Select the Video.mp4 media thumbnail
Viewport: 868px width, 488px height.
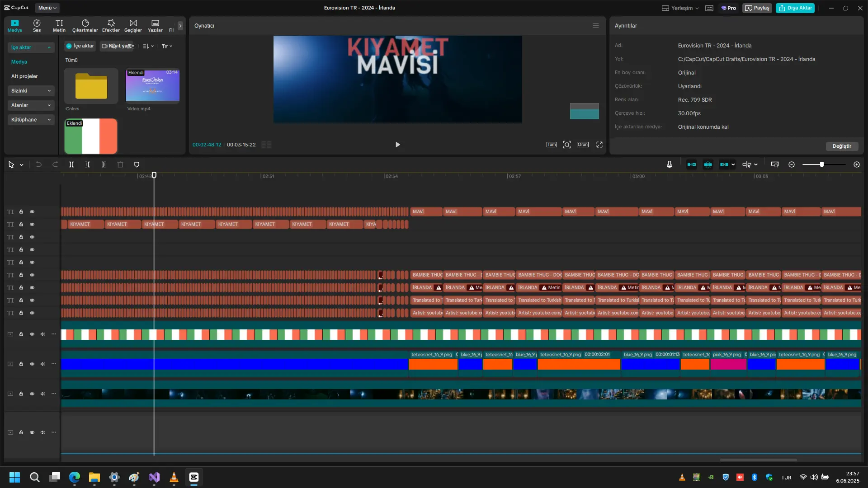[152, 85]
